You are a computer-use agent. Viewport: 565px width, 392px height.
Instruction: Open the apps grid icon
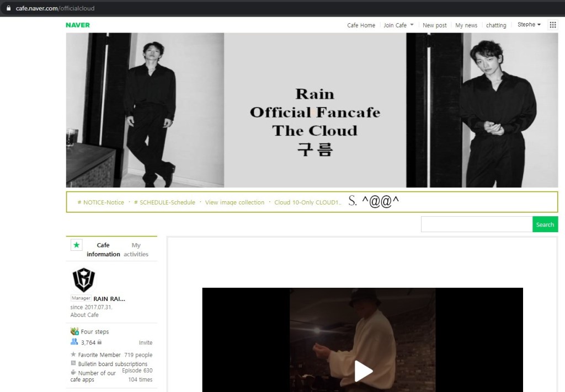point(553,25)
